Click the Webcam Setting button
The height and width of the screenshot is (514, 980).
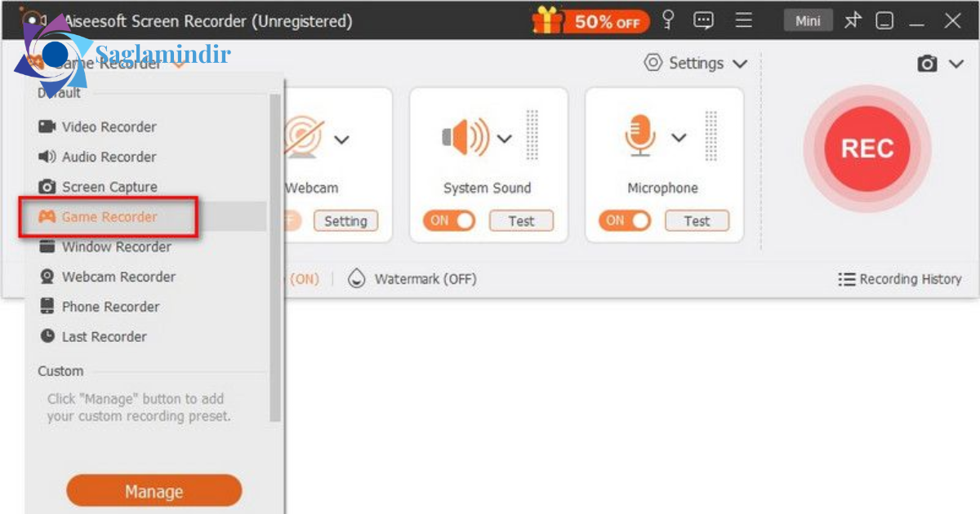pos(345,220)
